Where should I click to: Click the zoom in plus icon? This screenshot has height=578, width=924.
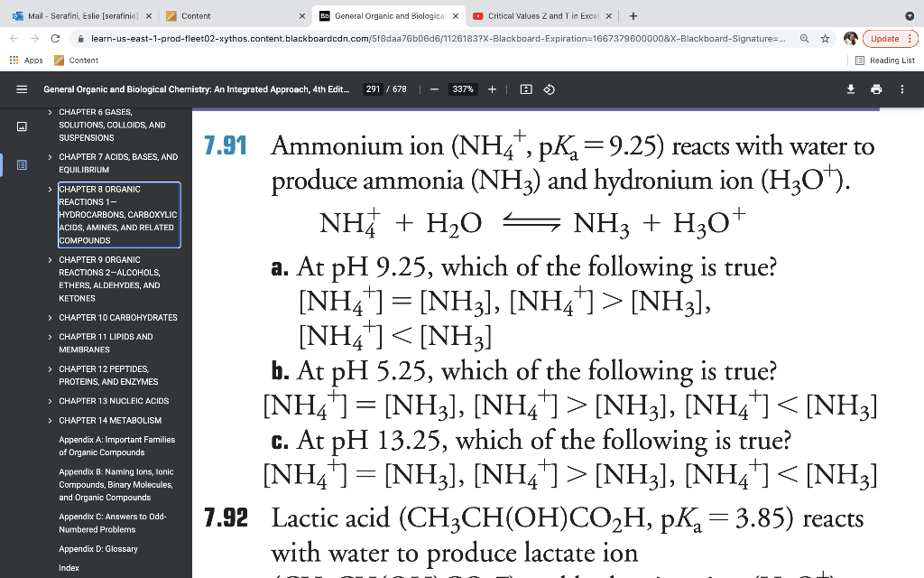point(492,89)
